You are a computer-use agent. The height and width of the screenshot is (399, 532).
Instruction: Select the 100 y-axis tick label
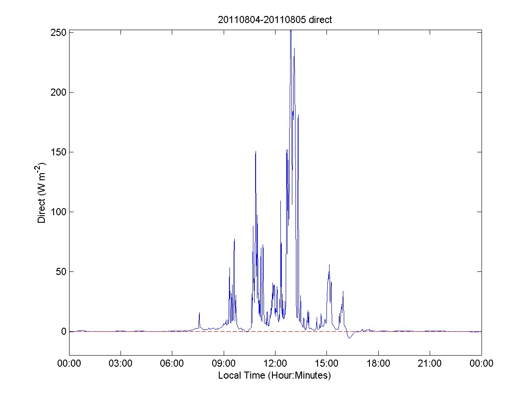(x=58, y=212)
